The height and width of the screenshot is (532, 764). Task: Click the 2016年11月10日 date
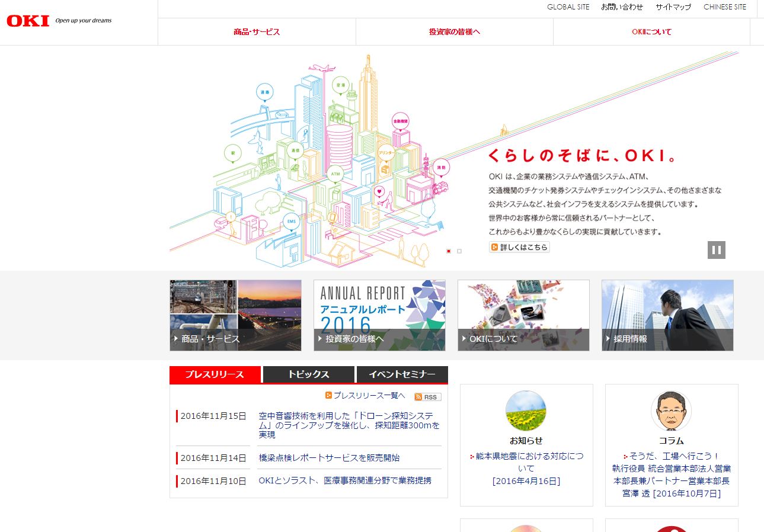[x=213, y=481]
